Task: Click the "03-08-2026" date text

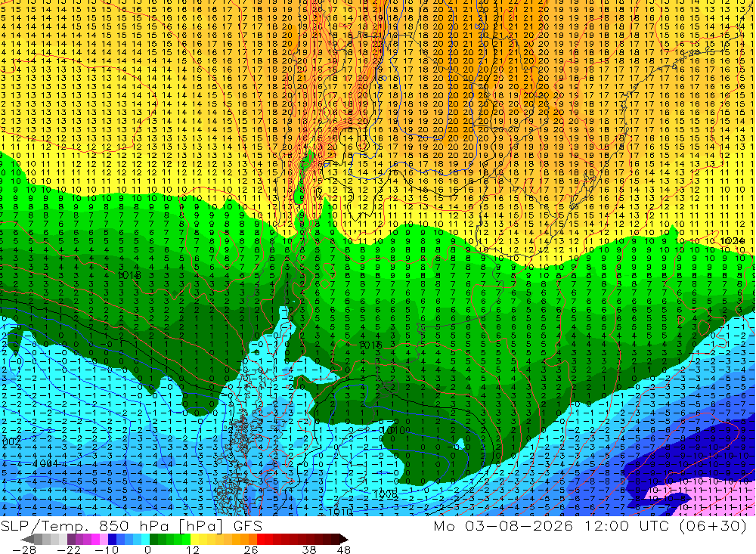Action: pos(519,525)
